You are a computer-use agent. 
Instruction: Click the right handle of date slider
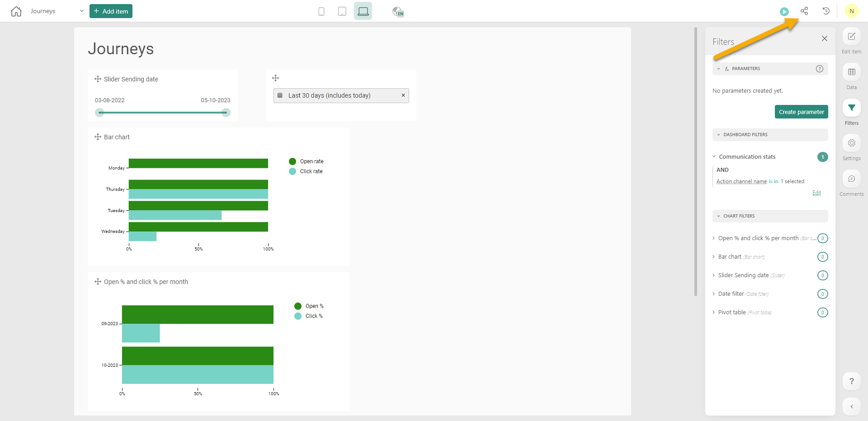[x=226, y=113]
